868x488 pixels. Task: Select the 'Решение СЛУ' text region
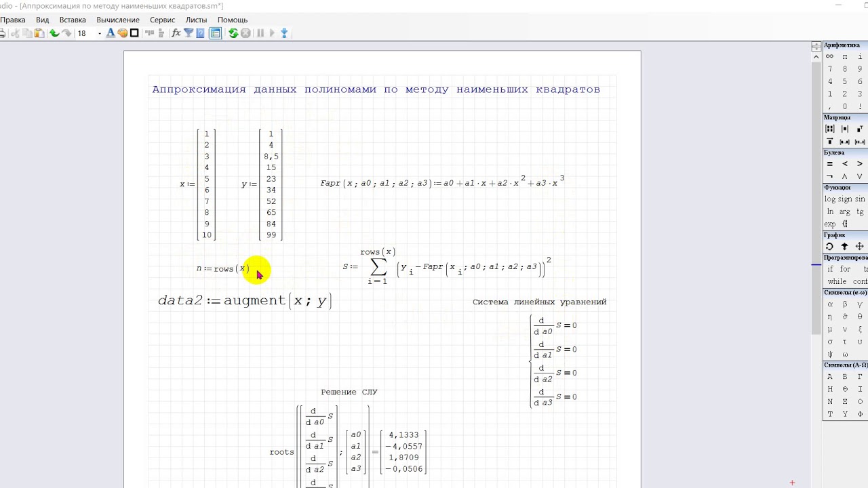(349, 392)
